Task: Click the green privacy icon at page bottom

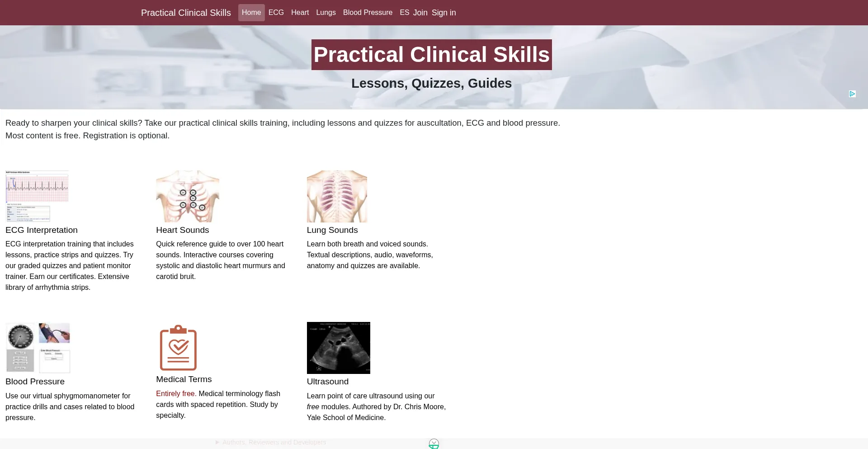Action: [x=434, y=444]
